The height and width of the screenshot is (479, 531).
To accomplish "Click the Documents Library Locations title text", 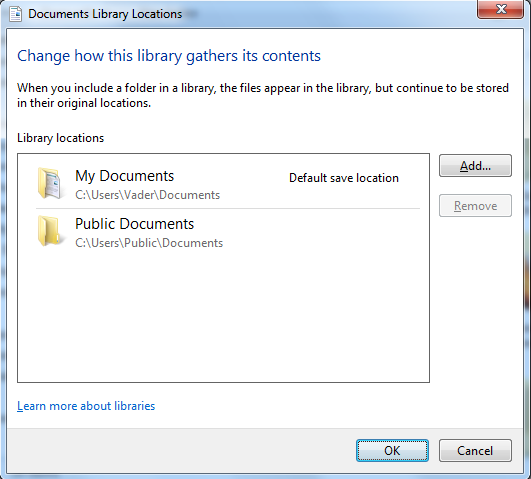I will tap(105, 14).
